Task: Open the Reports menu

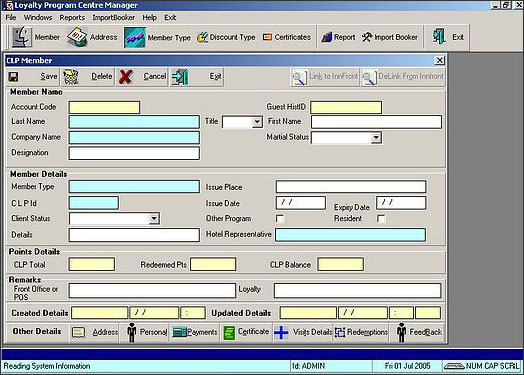Action: 72,17
